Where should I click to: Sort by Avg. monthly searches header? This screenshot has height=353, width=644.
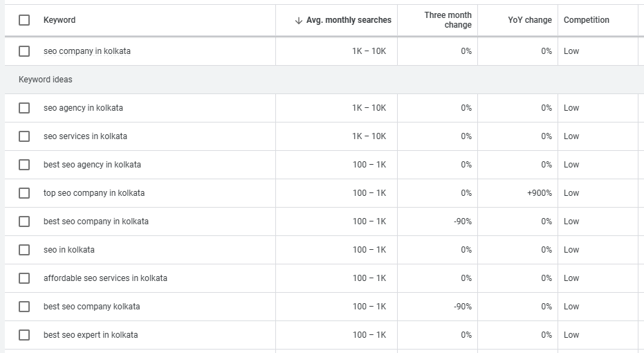tap(349, 20)
